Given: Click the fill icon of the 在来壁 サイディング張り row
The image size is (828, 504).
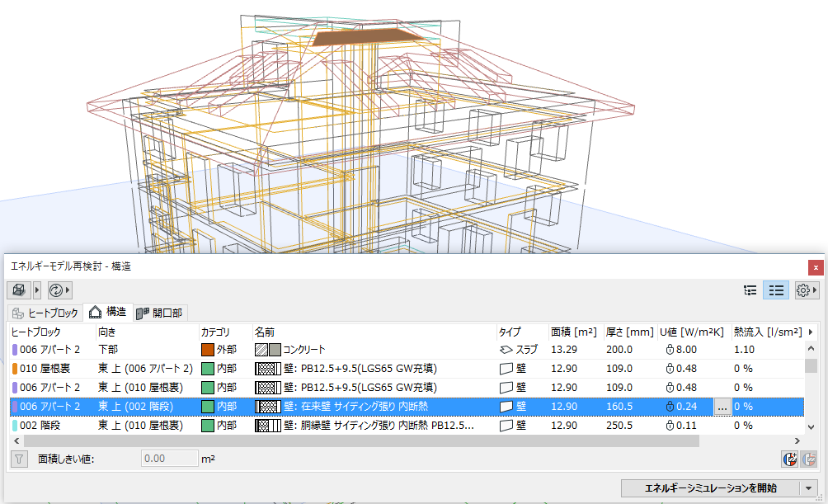Looking at the screenshot, I should coord(268,407).
